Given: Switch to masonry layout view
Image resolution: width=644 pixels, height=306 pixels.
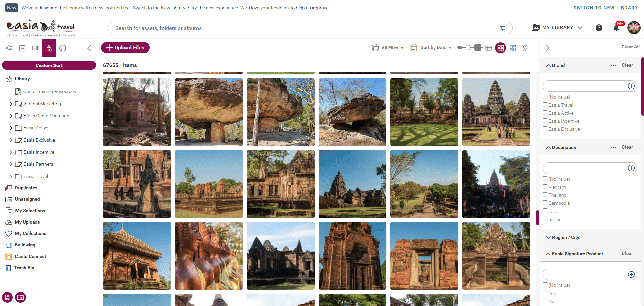Looking at the screenshot, I should pyautogui.click(x=513, y=48).
